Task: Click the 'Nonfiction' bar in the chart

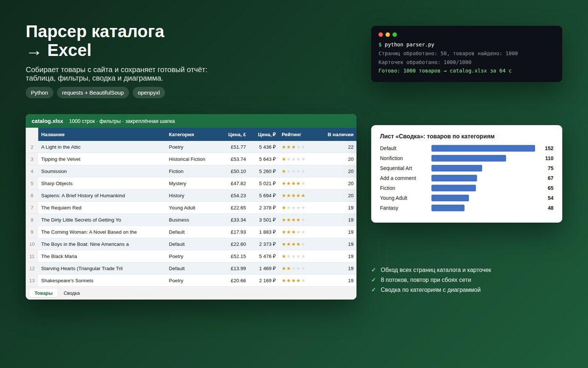Action: point(468,158)
